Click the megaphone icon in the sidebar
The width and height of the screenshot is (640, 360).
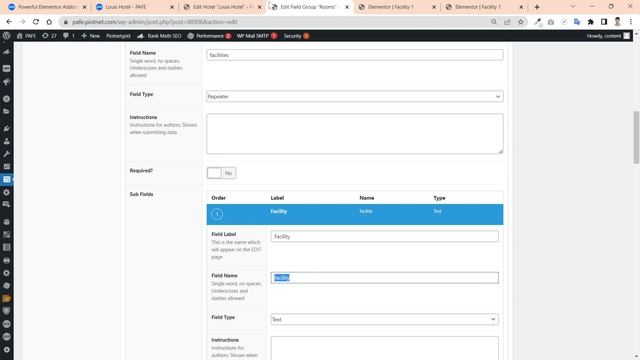pyautogui.click(x=7, y=82)
